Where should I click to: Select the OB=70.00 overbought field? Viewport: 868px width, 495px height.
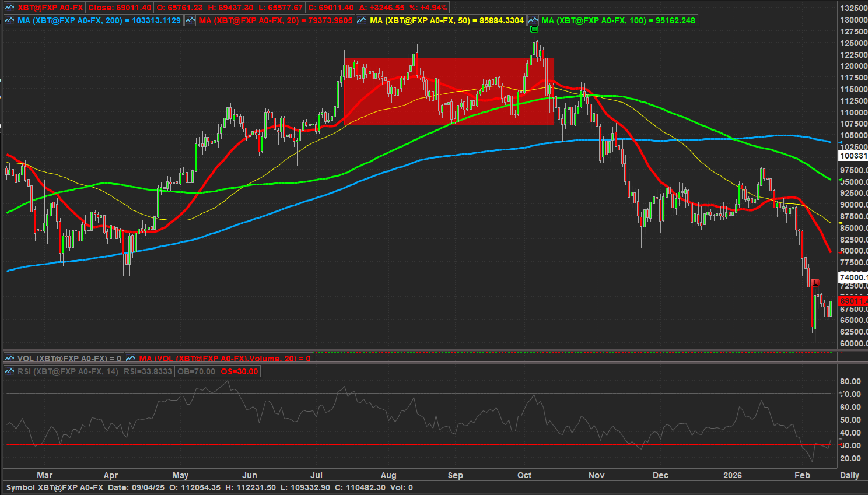coord(196,371)
